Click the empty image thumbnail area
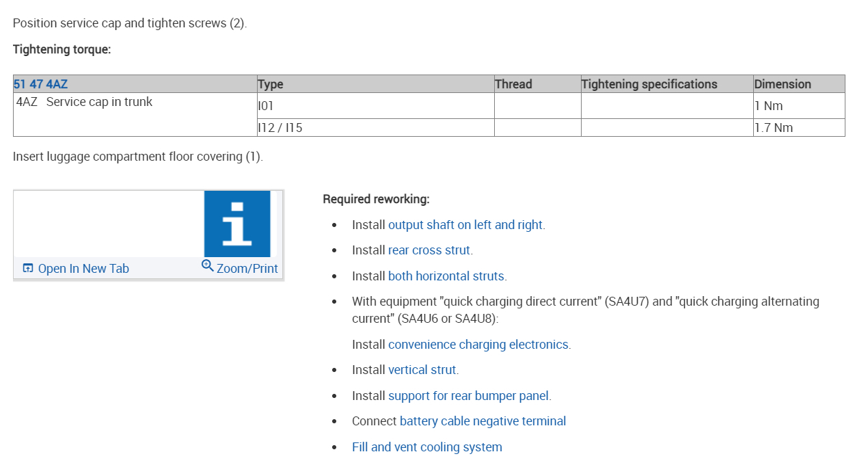 pyautogui.click(x=108, y=224)
